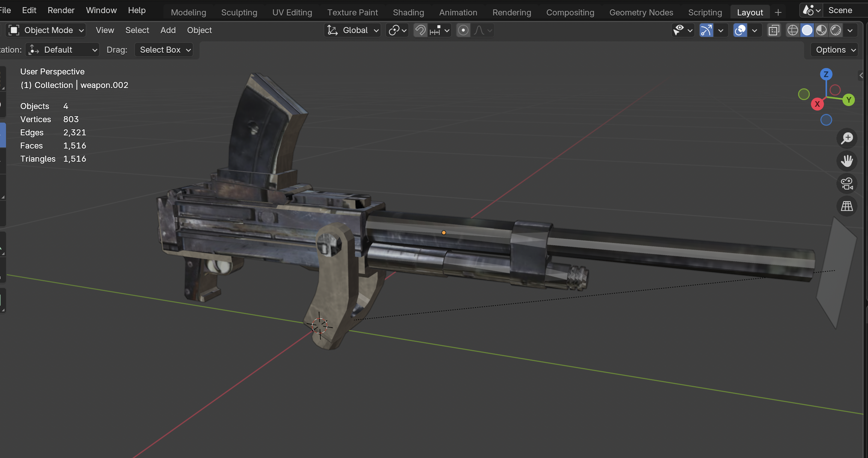Toggle X-ray view
The height and width of the screenshot is (458, 868).
tap(774, 30)
